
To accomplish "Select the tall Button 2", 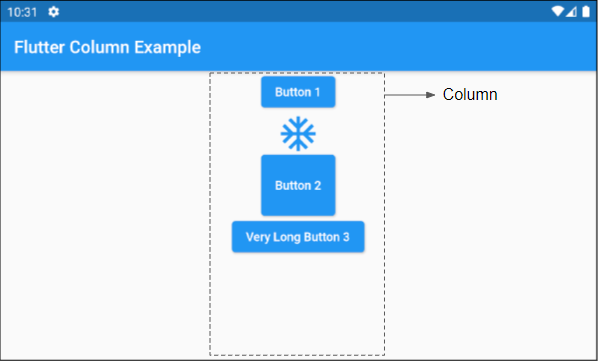I will [298, 185].
